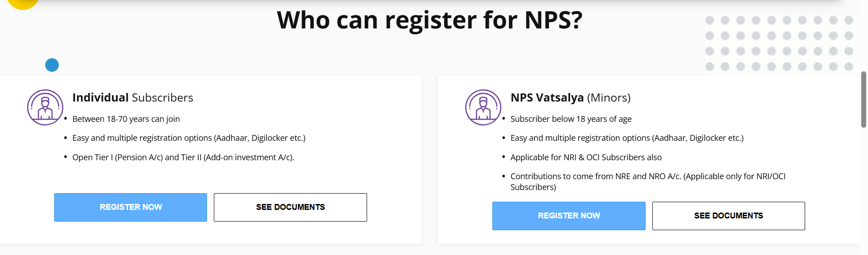Select the Individual Subscribers card title

coord(132,97)
